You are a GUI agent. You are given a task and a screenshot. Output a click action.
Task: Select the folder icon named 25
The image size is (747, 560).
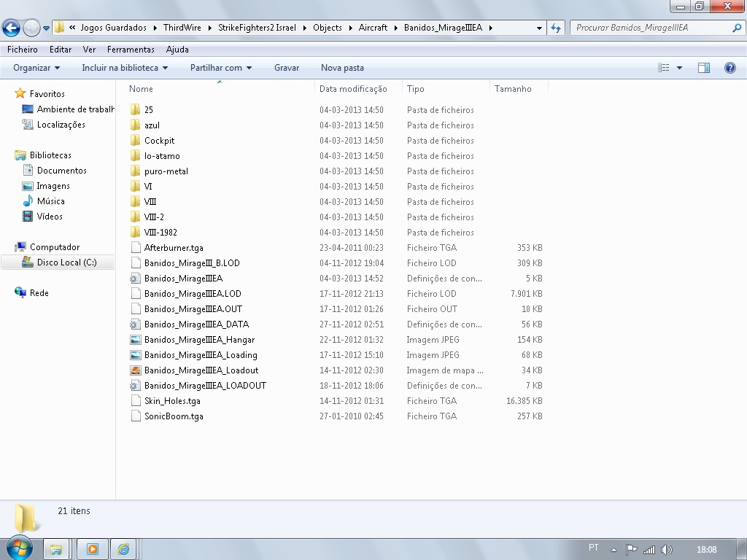[135, 109]
